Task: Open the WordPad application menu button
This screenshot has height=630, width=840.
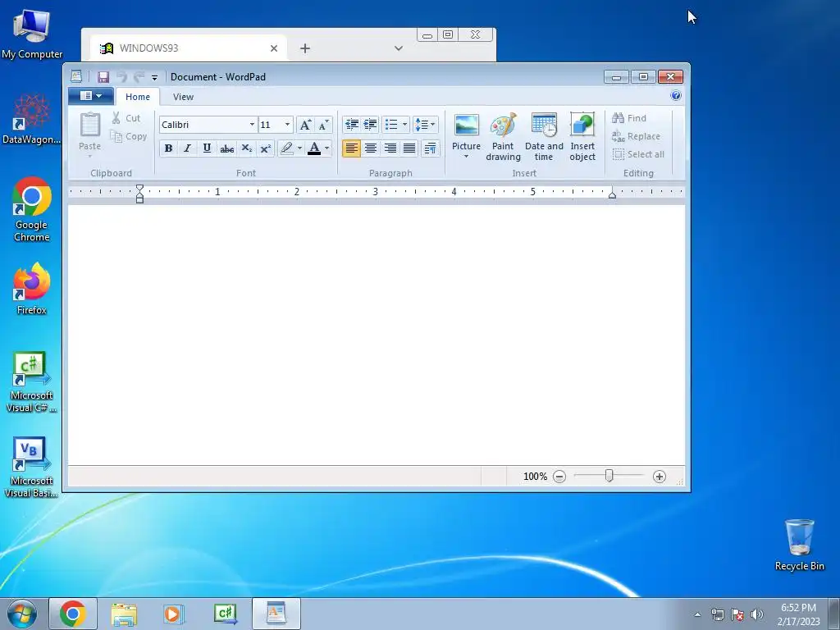Action: 90,96
